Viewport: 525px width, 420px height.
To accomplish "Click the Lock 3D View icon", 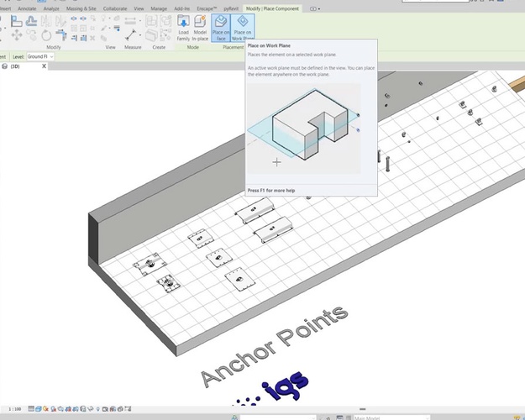I will tap(82, 408).
